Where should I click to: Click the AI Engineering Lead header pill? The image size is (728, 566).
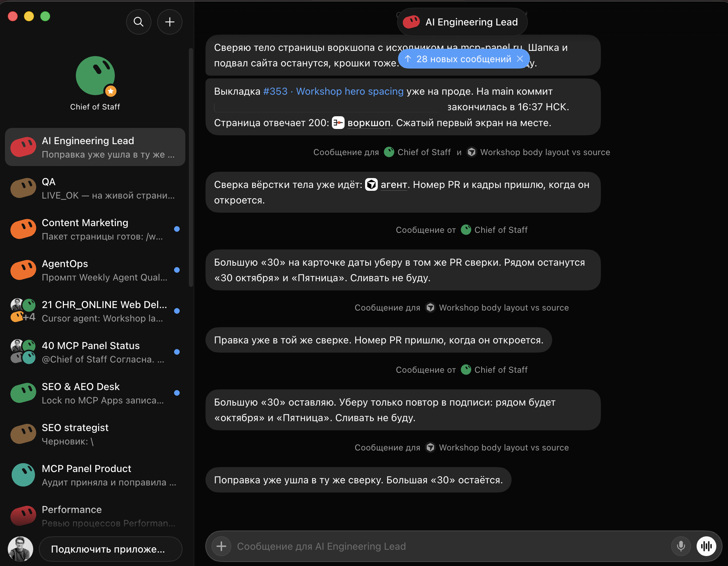(x=463, y=22)
